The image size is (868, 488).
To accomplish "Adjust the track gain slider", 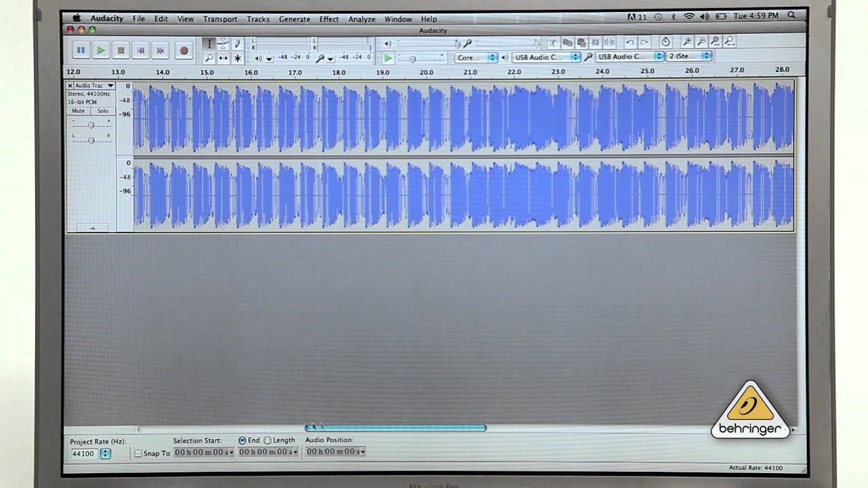I will point(91,125).
